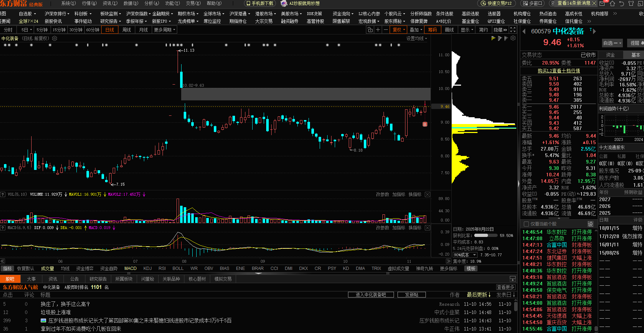Select the 周线 weekly period
644x333 pixels.
(127, 30)
